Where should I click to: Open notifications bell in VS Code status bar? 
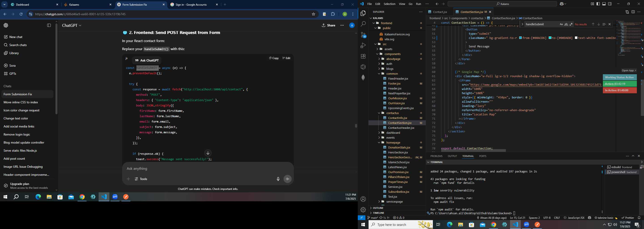[639, 218]
